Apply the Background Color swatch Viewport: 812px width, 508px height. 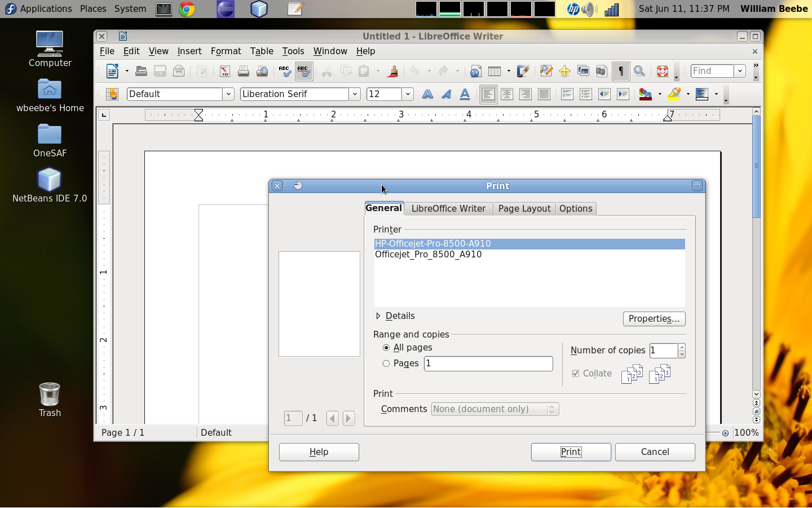pyautogui.click(x=702, y=94)
